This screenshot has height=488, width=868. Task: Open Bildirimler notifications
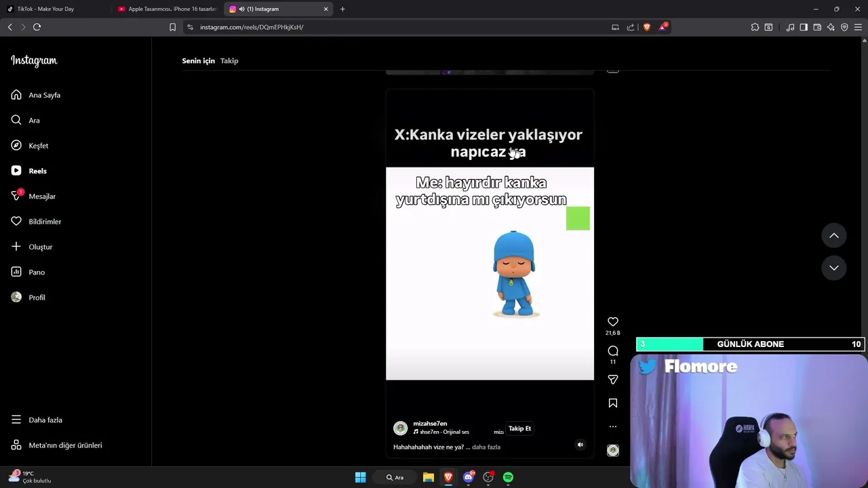click(x=36, y=222)
